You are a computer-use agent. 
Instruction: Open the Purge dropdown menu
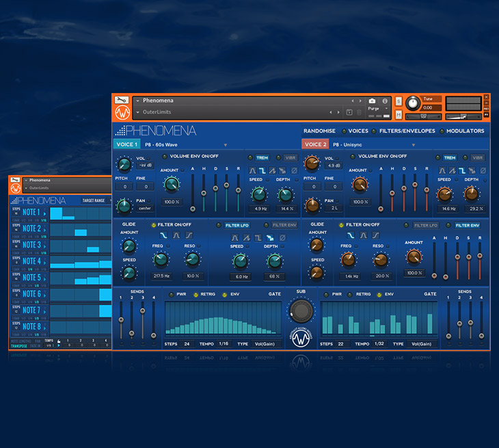coord(379,109)
